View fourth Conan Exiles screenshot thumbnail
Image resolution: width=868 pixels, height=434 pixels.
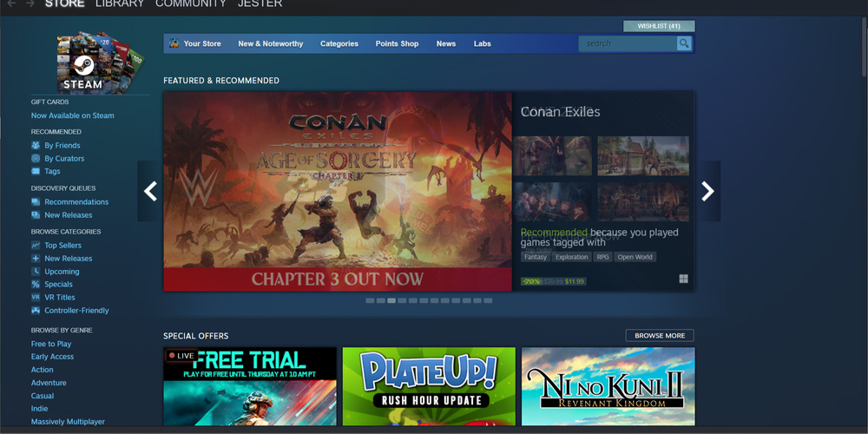(x=643, y=202)
